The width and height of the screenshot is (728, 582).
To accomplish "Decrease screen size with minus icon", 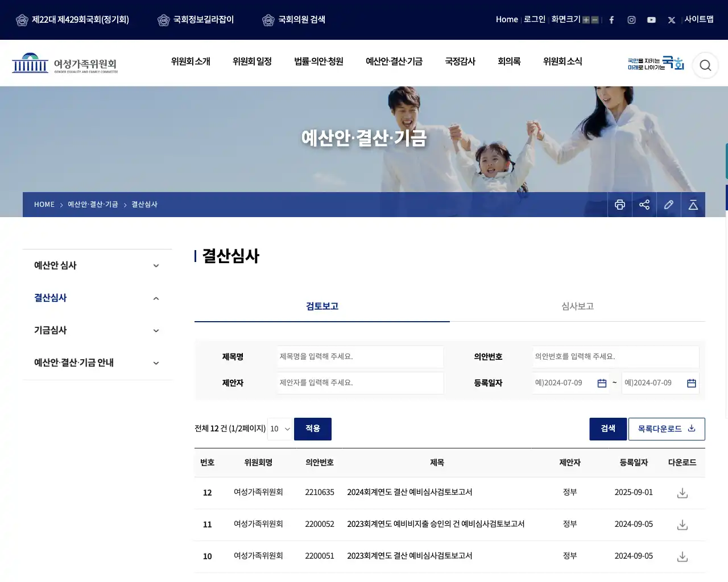I will [x=595, y=20].
